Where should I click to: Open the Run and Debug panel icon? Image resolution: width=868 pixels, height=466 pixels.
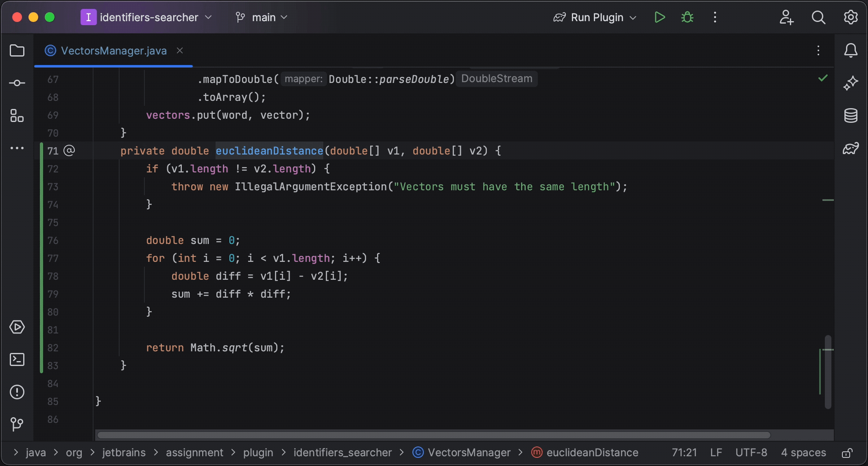pyautogui.click(x=17, y=327)
